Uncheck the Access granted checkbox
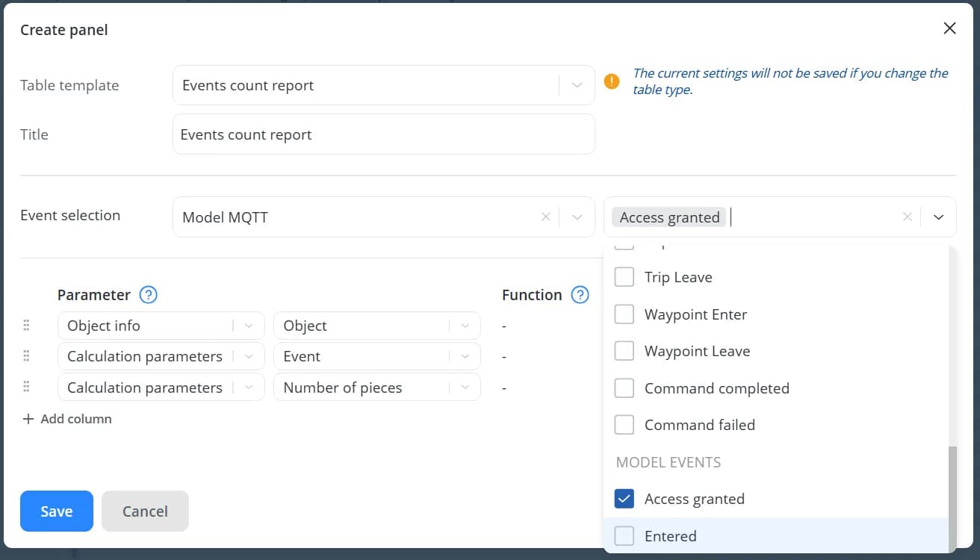980x560 pixels. (624, 499)
